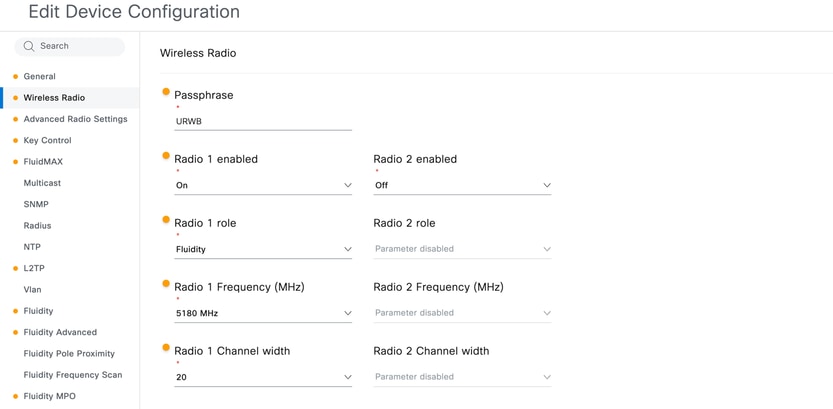Click the orange dot beside Radio 1 Channel width
This screenshot has height=409, width=833.
(166, 347)
